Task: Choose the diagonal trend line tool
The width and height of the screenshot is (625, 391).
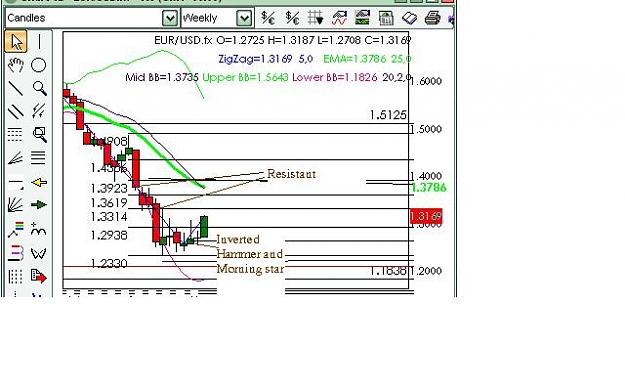Action: [16, 88]
